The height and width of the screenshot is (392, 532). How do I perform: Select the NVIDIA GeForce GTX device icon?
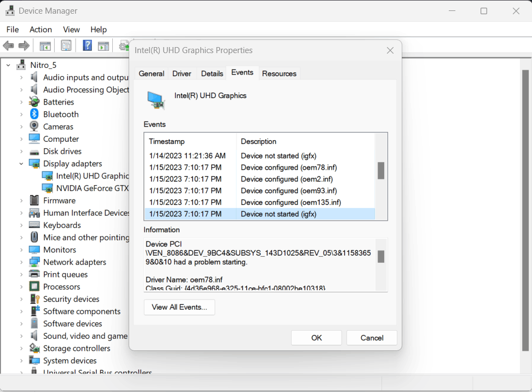47,188
